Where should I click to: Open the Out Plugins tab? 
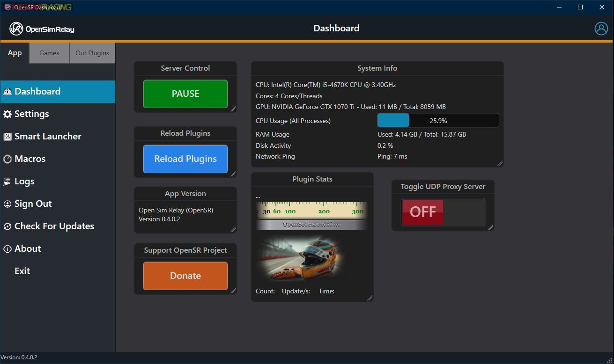coord(92,53)
